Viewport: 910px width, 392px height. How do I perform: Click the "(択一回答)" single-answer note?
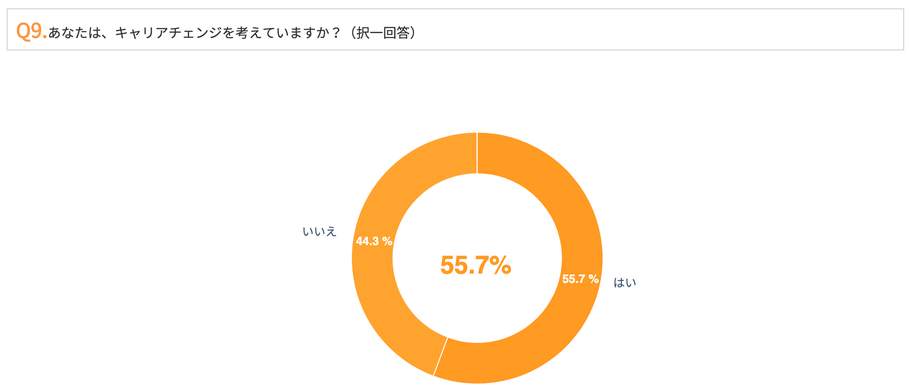382,33
